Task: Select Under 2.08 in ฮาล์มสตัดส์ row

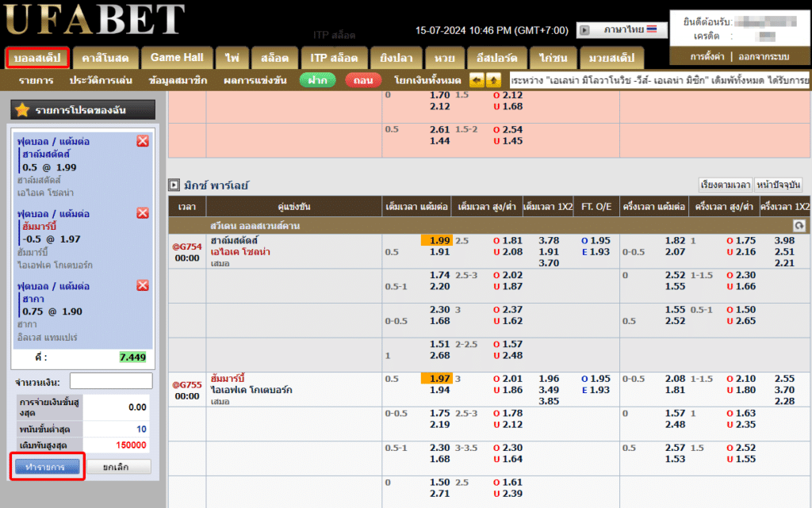Action: 508,252
